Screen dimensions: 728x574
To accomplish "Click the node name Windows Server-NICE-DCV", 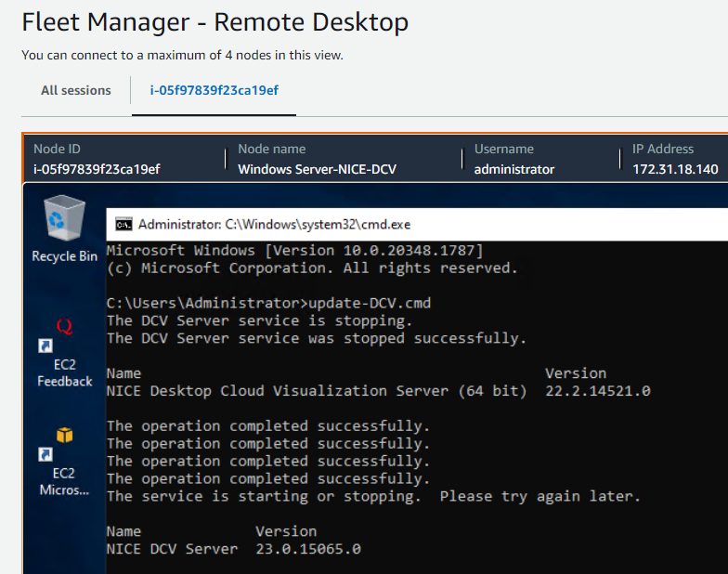I will tap(318, 169).
